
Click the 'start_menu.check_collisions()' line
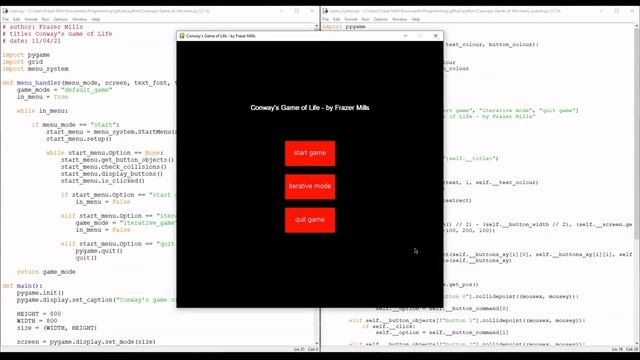(x=114, y=167)
